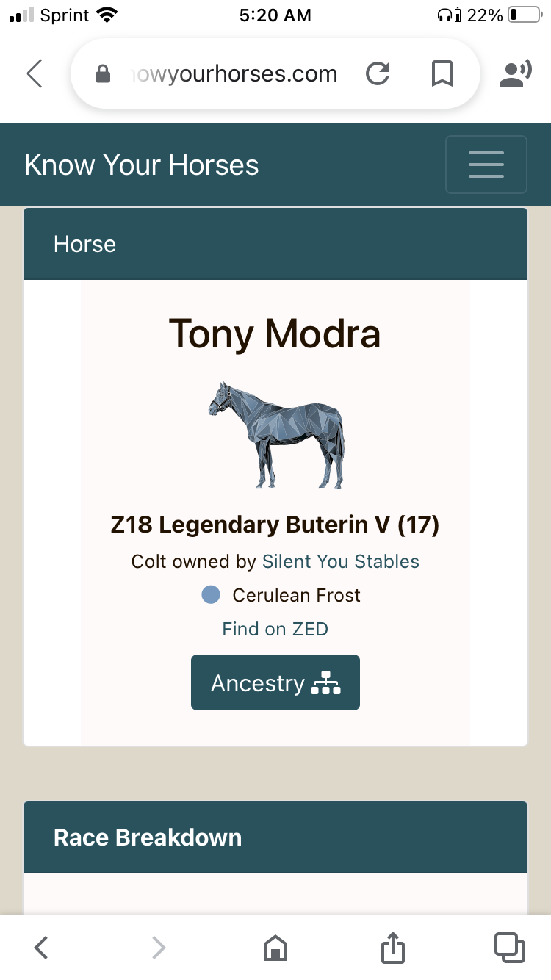Follow the Find on ZED link
Image resolution: width=551 pixels, height=980 pixels.
point(275,629)
